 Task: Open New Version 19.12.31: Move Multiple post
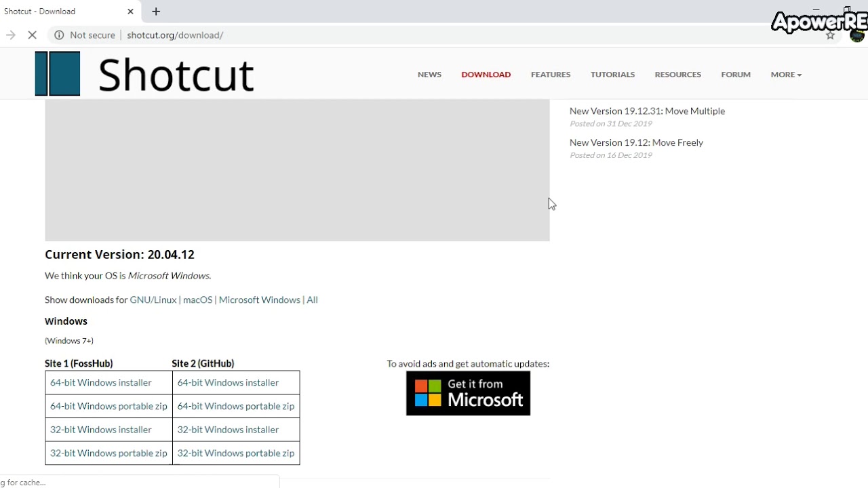pyautogui.click(x=647, y=111)
